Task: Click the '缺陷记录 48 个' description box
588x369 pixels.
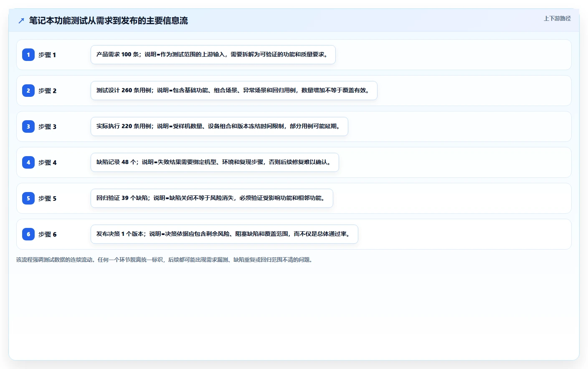Action: (215, 162)
